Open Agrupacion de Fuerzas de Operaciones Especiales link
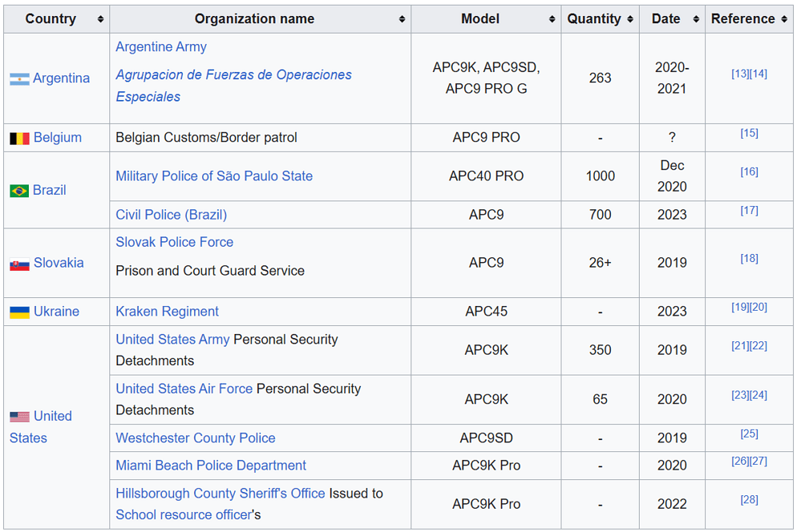 pos(233,86)
